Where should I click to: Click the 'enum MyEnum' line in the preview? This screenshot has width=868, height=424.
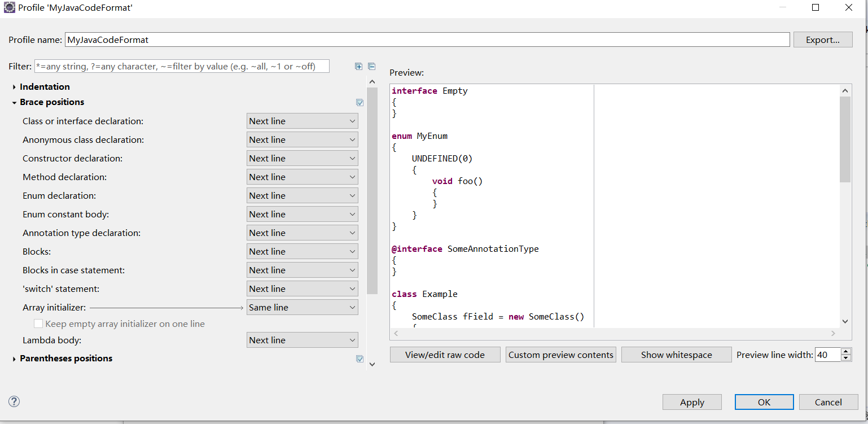[x=419, y=135]
